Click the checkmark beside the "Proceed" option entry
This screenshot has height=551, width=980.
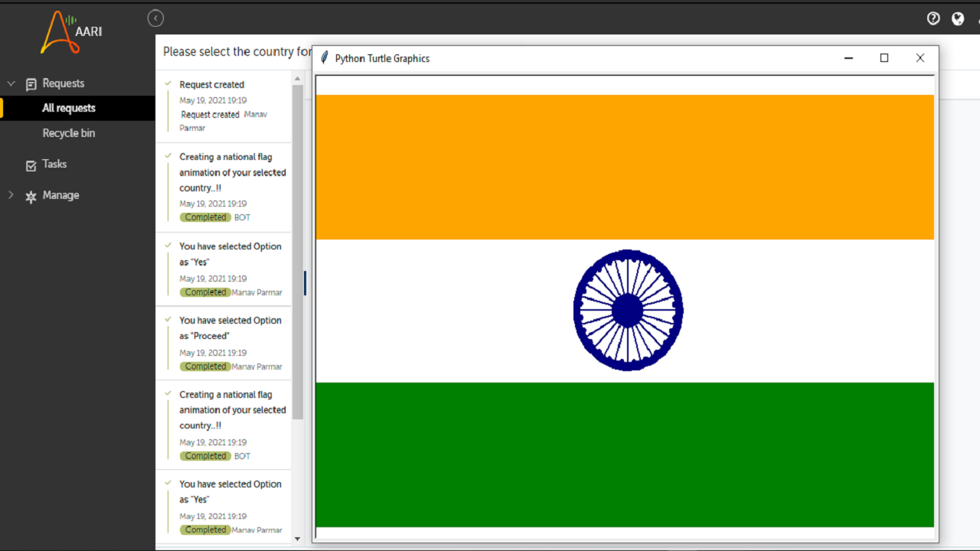(x=168, y=319)
